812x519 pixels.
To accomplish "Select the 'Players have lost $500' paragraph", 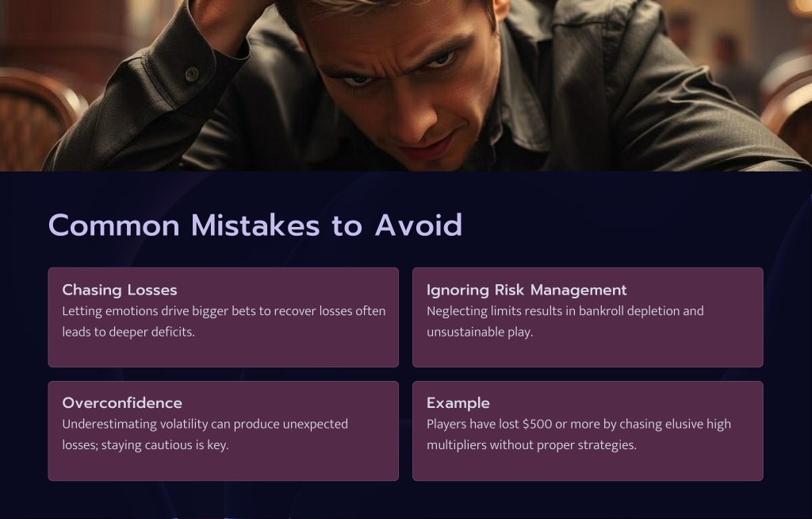I will (579, 435).
